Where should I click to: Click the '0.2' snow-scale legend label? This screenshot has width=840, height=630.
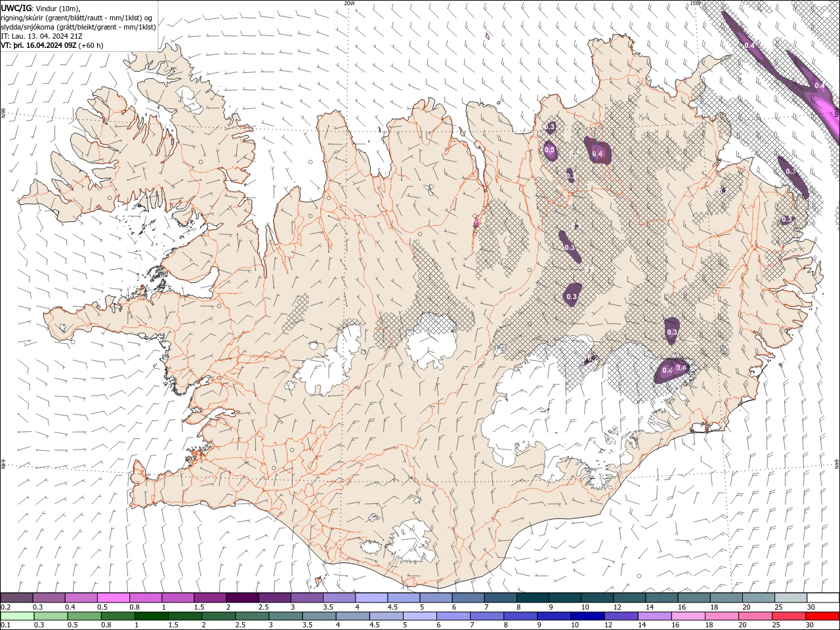point(6,607)
